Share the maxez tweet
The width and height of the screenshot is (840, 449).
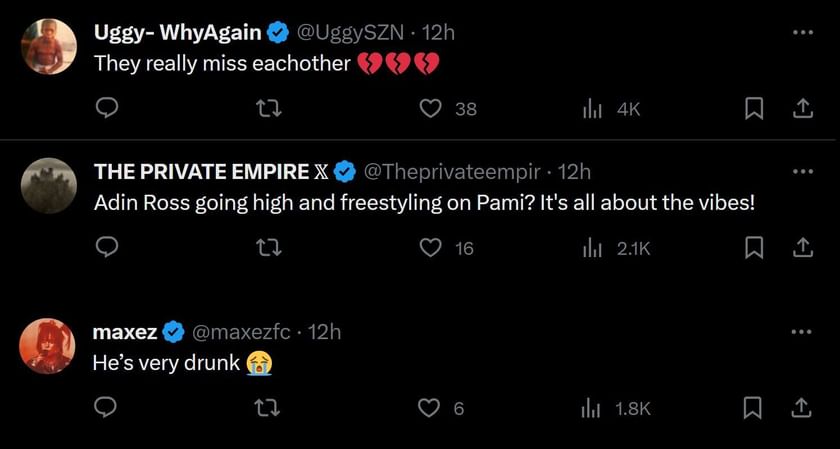802,408
